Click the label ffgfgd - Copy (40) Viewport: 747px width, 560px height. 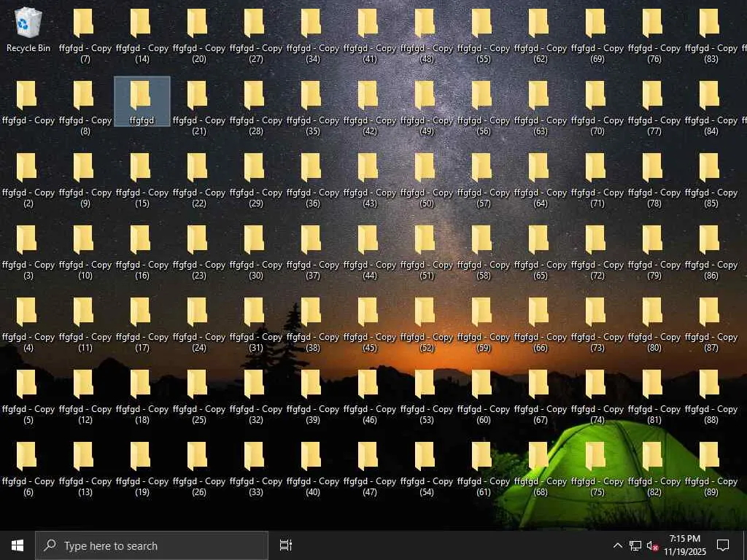click(313, 486)
